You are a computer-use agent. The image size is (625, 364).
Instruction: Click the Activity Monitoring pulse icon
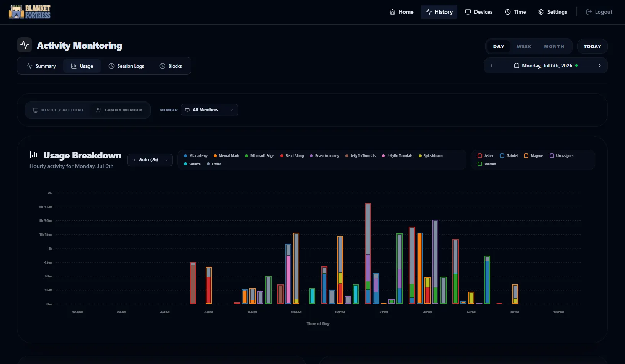25,45
